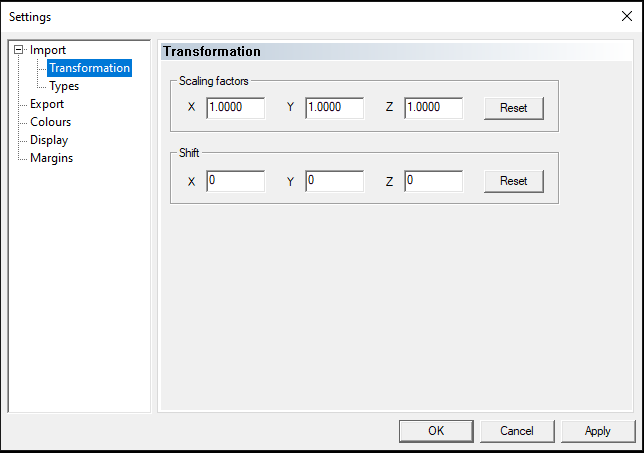
Task: Click the Shift Y input field
Action: pos(334,181)
